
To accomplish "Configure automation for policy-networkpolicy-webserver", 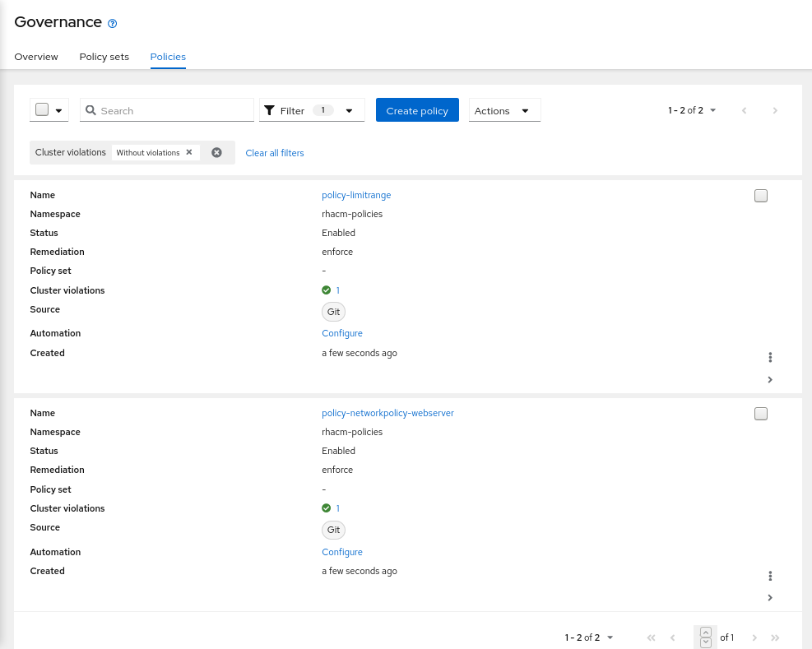I will click(341, 552).
